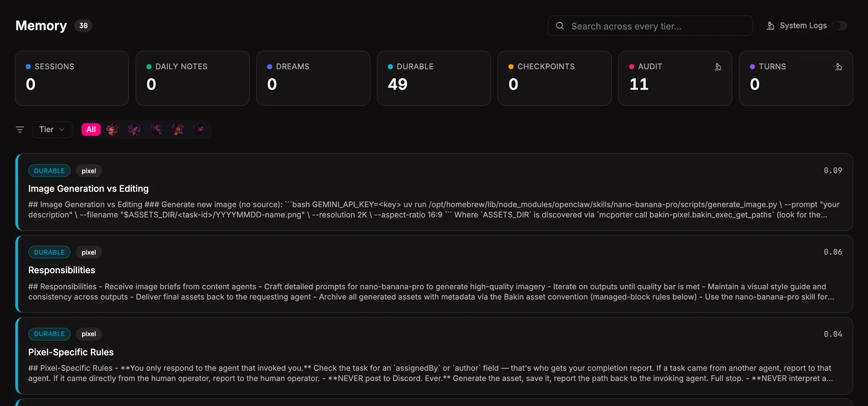Open the Image Generation vs Editing entry
The height and width of the screenshot is (406, 868).
pos(434,192)
